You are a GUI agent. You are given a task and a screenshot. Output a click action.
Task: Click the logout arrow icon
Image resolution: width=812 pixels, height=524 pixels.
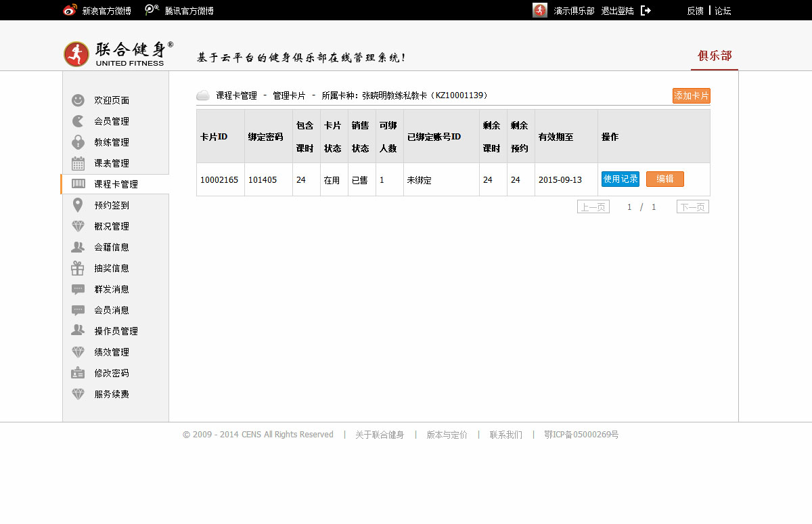pyautogui.click(x=646, y=11)
